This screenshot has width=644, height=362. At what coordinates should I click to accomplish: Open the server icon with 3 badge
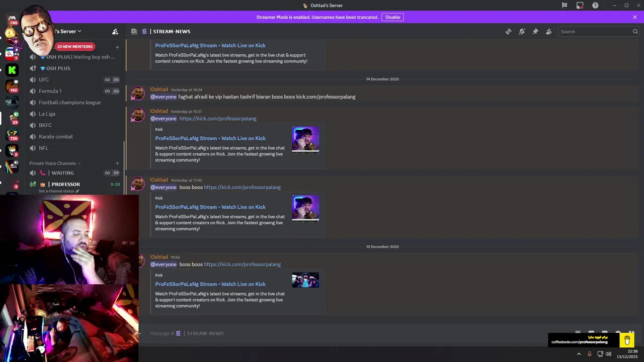tap(12, 183)
